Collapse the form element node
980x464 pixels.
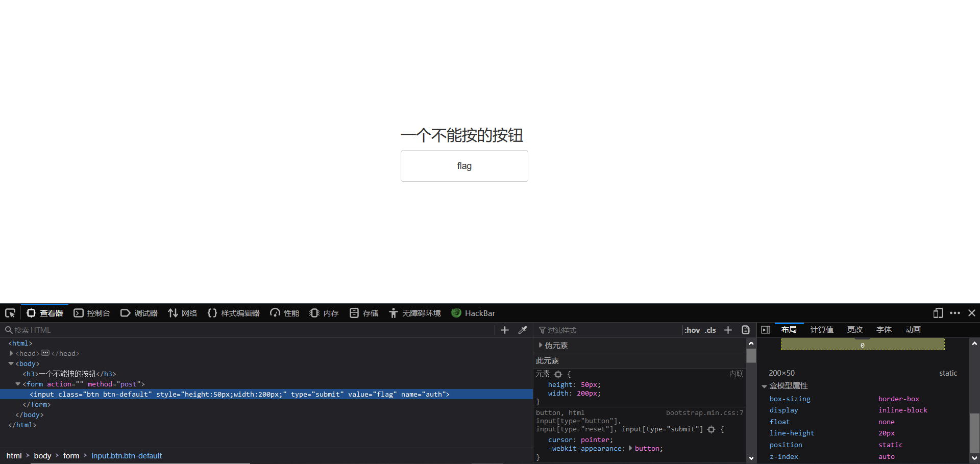[x=18, y=384]
